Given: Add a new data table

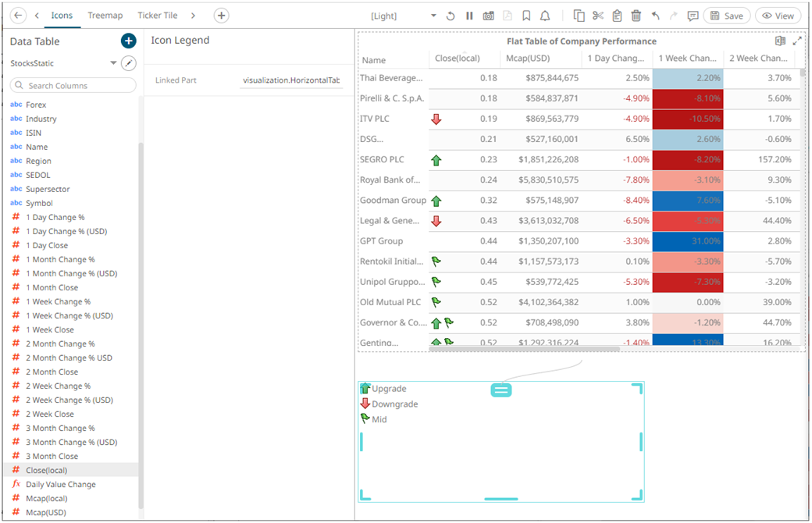Looking at the screenshot, I should pos(129,41).
